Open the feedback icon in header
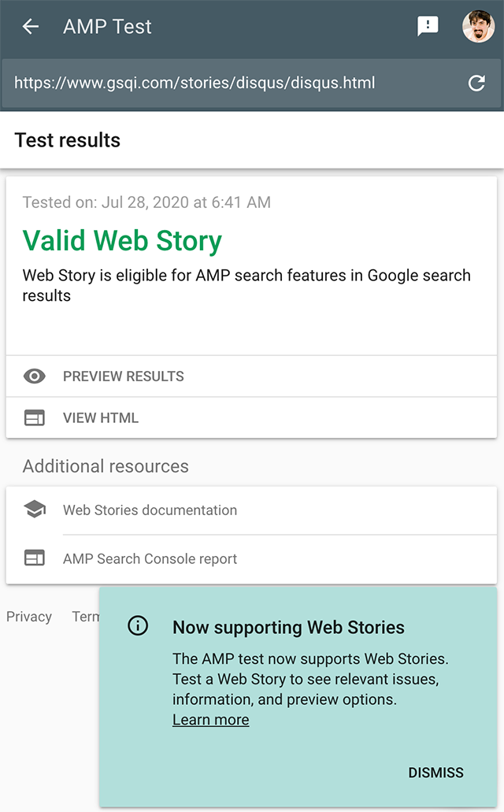504x812 pixels. (x=428, y=27)
